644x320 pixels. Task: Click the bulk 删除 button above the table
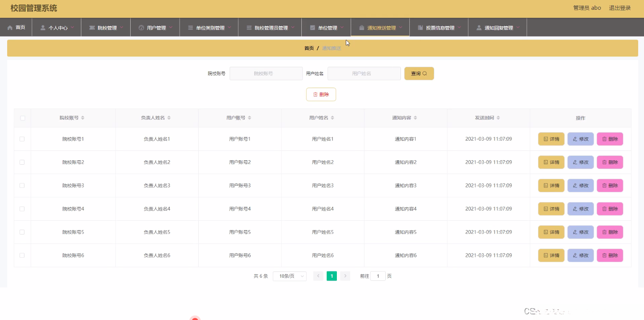[321, 94]
